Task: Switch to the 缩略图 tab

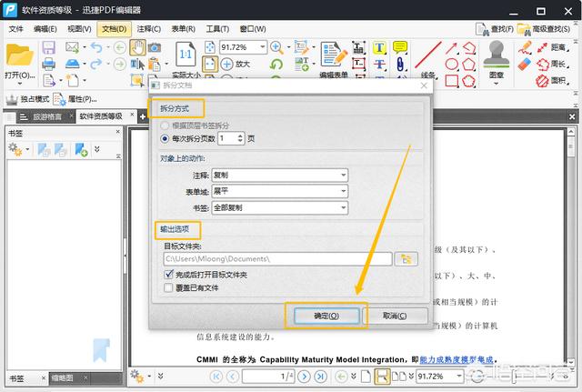Action: [x=62, y=378]
